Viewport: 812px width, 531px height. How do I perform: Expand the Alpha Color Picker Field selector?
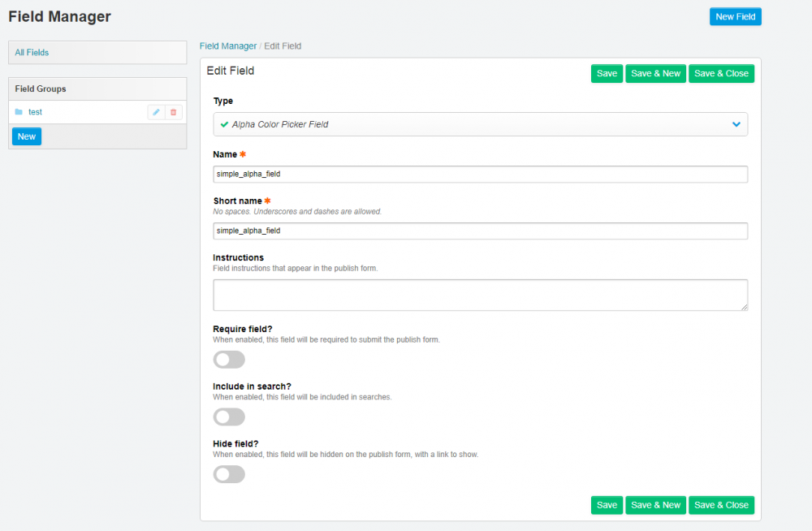pos(479,124)
